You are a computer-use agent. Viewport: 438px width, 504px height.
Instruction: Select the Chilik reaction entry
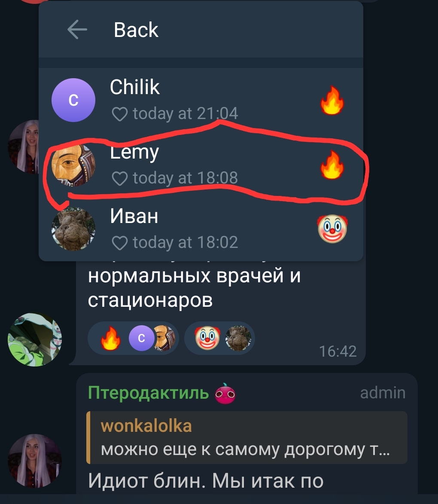coord(201,100)
